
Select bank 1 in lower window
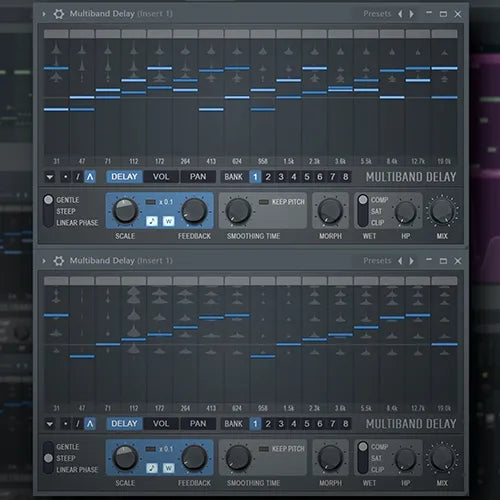[255, 424]
